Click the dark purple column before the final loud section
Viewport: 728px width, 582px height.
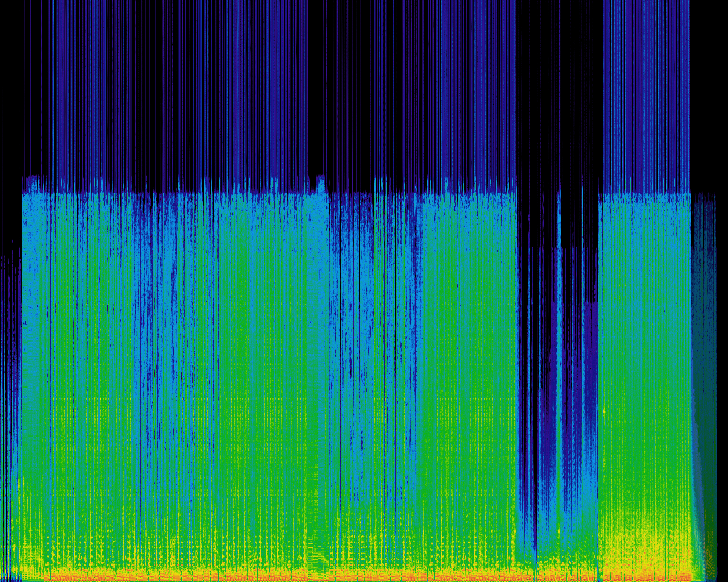tap(590, 398)
